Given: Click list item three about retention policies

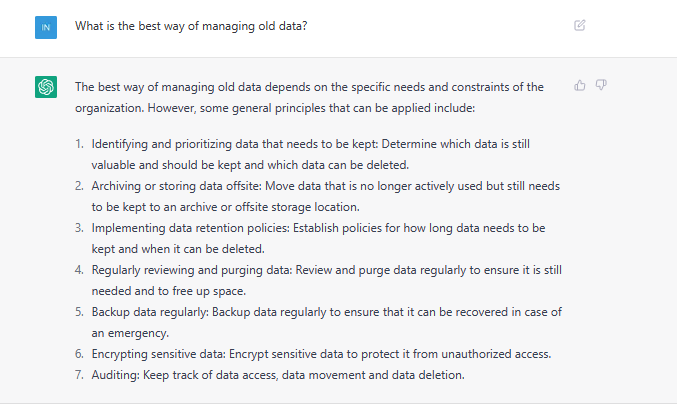Looking at the screenshot, I should (x=318, y=238).
